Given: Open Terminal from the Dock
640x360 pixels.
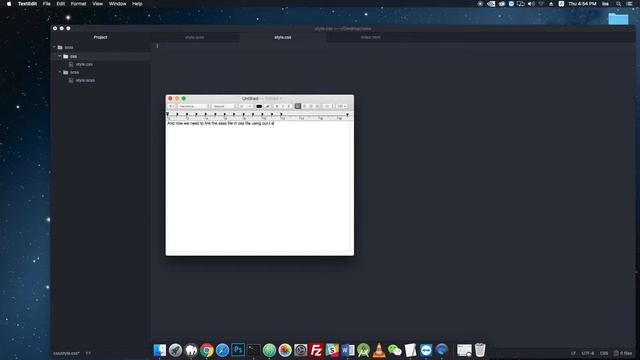Looking at the screenshot, I should pos(253,350).
